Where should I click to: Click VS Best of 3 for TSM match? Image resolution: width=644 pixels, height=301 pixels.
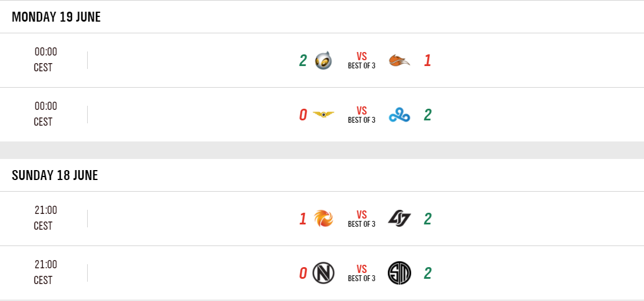(x=361, y=273)
